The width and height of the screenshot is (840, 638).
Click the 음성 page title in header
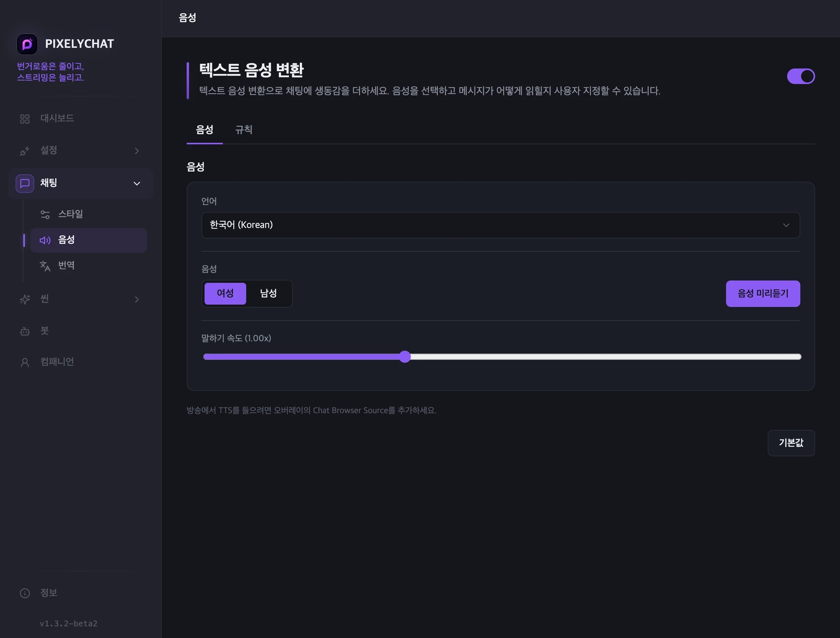187,18
